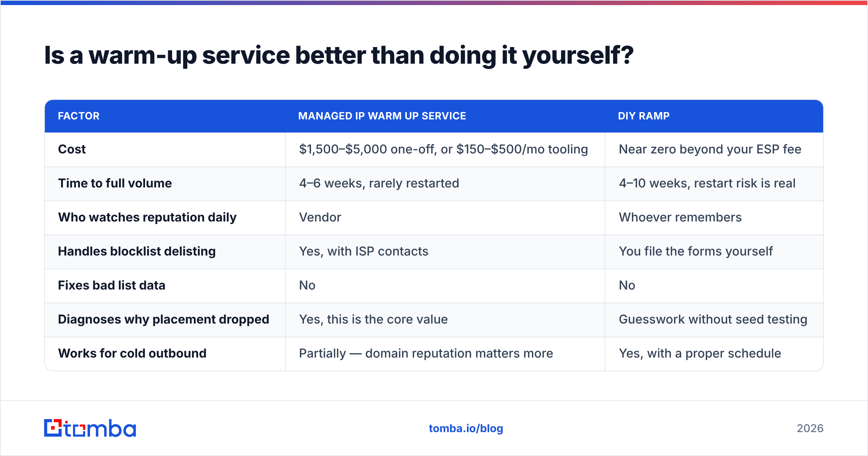
Task: Select 'Handles blocklist delisting' label
Action: (x=137, y=251)
